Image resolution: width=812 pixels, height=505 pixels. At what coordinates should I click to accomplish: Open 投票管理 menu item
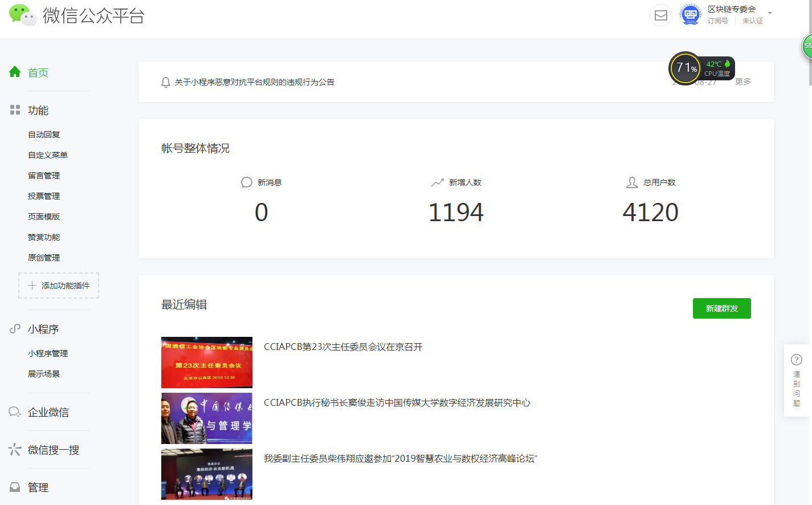tap(44, 196)
